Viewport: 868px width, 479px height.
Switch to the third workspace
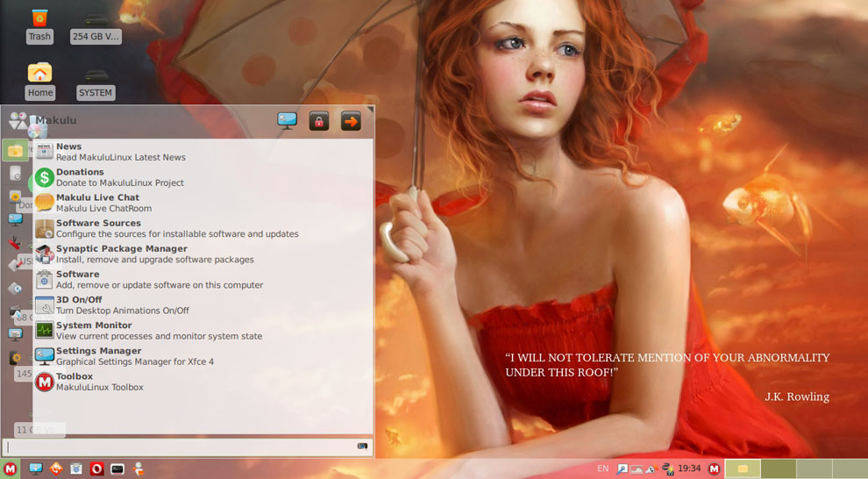(x=815, y=469)
